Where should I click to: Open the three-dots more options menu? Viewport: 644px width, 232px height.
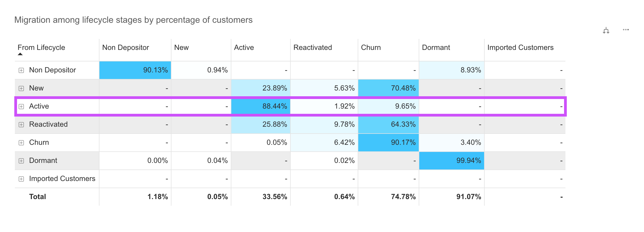point(626,30)
